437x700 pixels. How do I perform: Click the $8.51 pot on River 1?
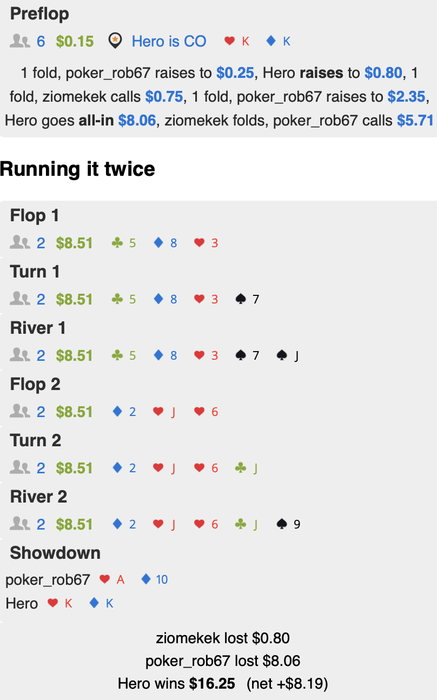coord(74,355)
